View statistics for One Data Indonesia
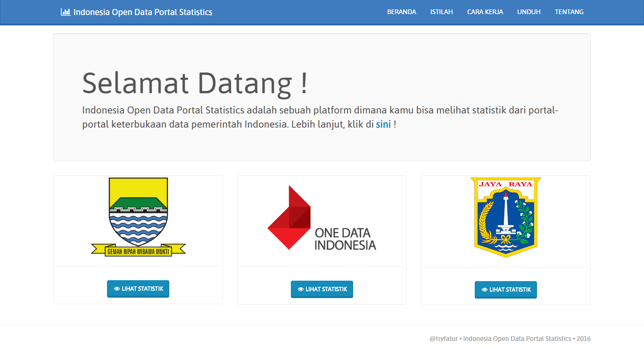 click(x=322, y=289)
